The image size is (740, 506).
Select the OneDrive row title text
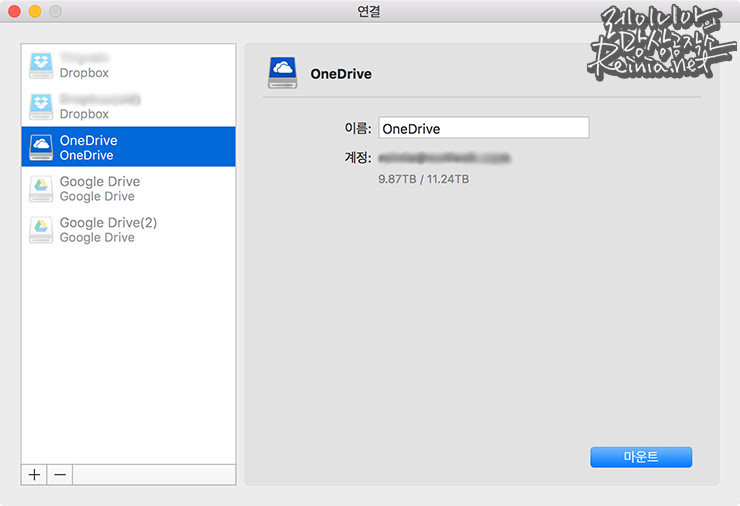click(88, 140)
